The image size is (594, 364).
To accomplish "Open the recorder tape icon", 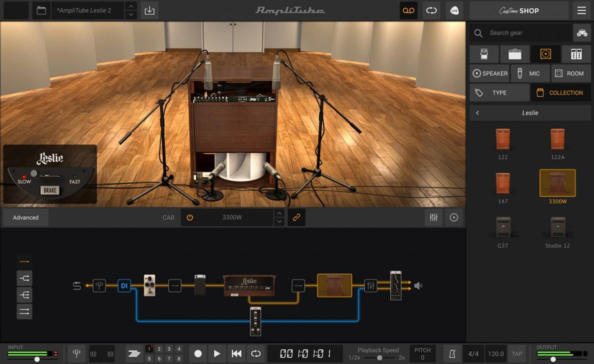I will pyautogui.click(x=408, y=11).
